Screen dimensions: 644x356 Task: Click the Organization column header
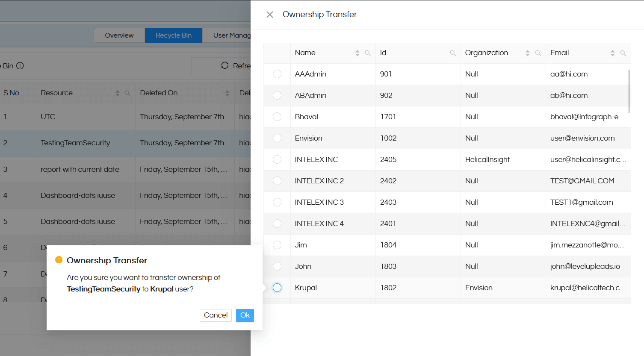click(503, 53)
